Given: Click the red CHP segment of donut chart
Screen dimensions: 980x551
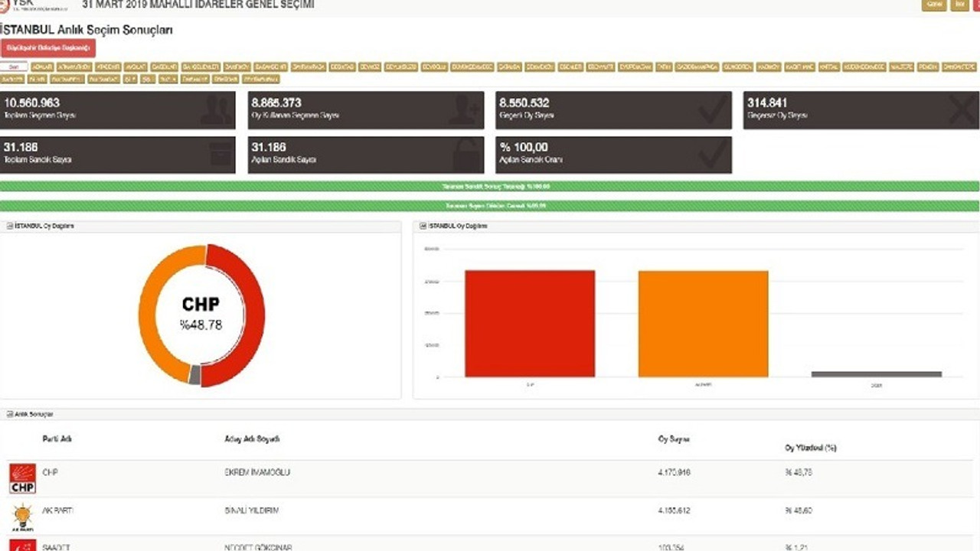Looking at the screenshot, I should tap(255, 315).
